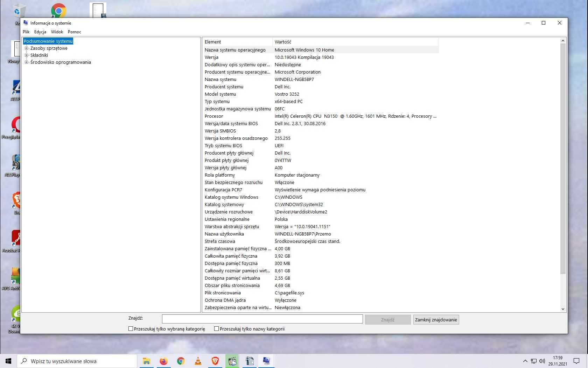This screenshot has width=588, height=368.
Task: Select the Model systemu row
Action: coord(321,94)
